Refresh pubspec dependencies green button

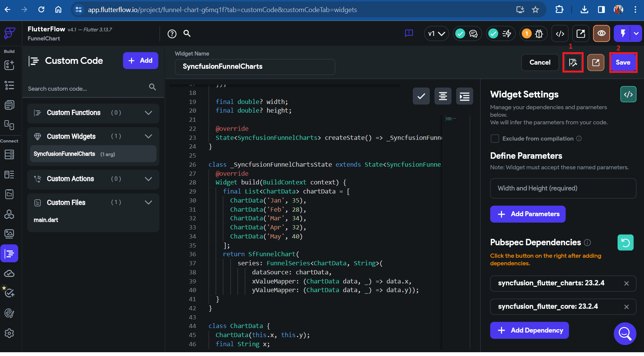[626, 243]
